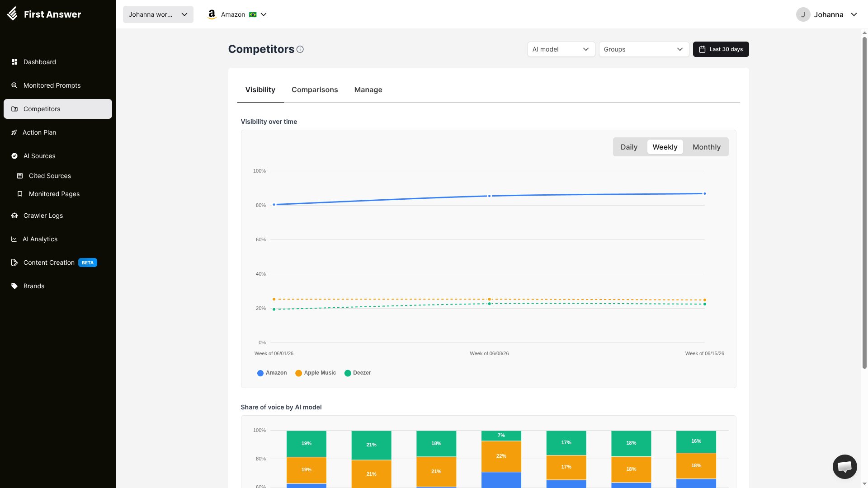Click the Brazil flag icon

[x=253, y=14]
